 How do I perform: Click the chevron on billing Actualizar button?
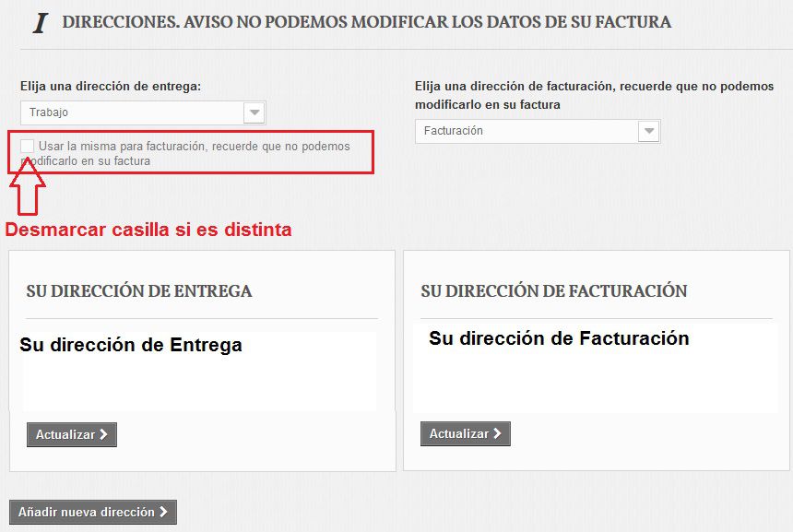[497, 433]
